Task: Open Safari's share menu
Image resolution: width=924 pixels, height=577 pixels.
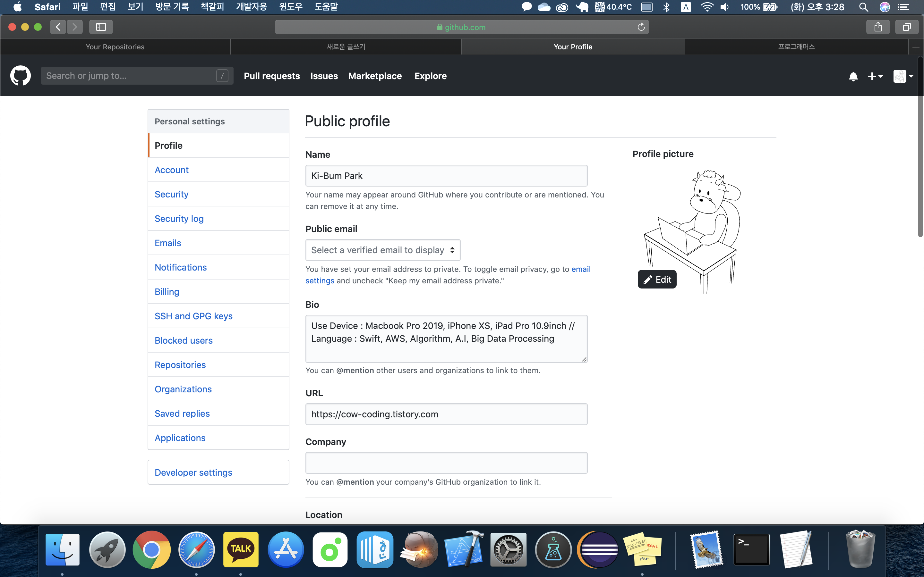Action: coord(878,27)
